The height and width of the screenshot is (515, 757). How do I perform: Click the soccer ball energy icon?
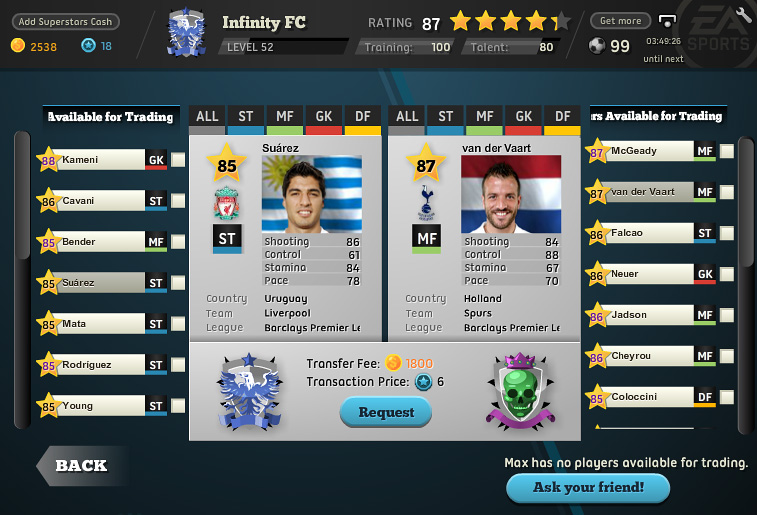(x=597, y=46)
